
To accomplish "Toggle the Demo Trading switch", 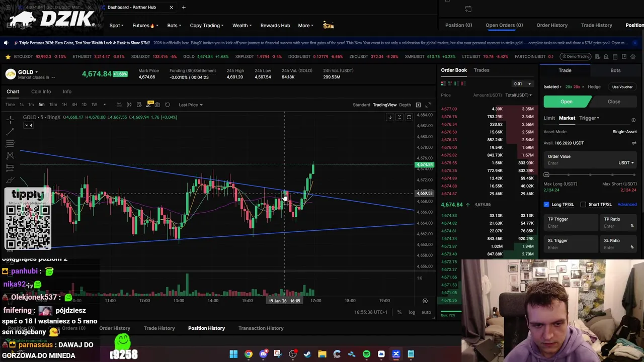I will pos(575,56).
